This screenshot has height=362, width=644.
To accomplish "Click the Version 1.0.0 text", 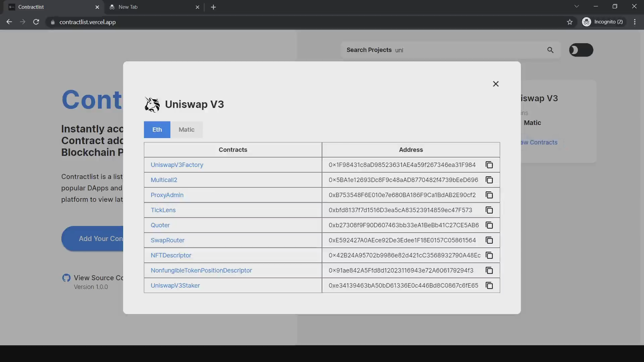I will point(91,287).
